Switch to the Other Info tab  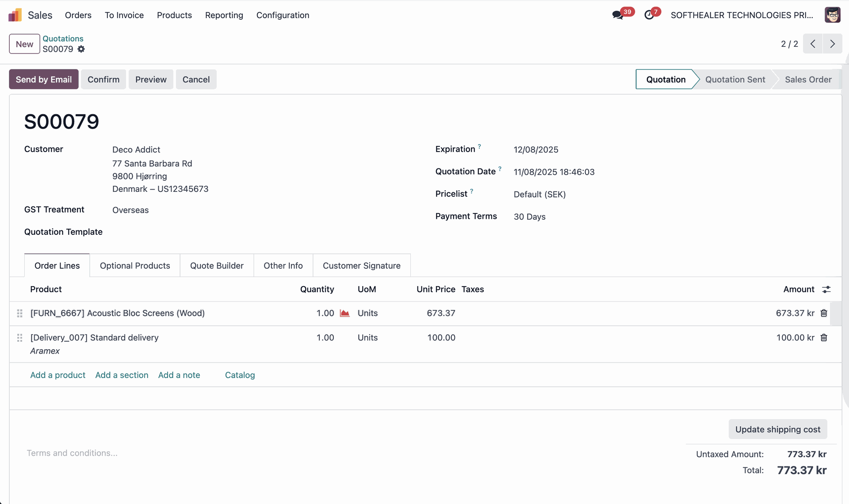click(283, 266)
